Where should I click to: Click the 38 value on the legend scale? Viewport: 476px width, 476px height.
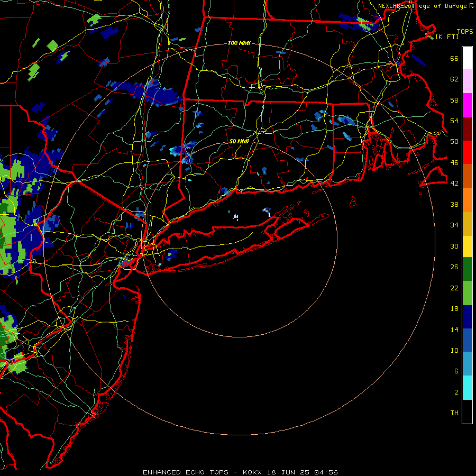point(454,204)
